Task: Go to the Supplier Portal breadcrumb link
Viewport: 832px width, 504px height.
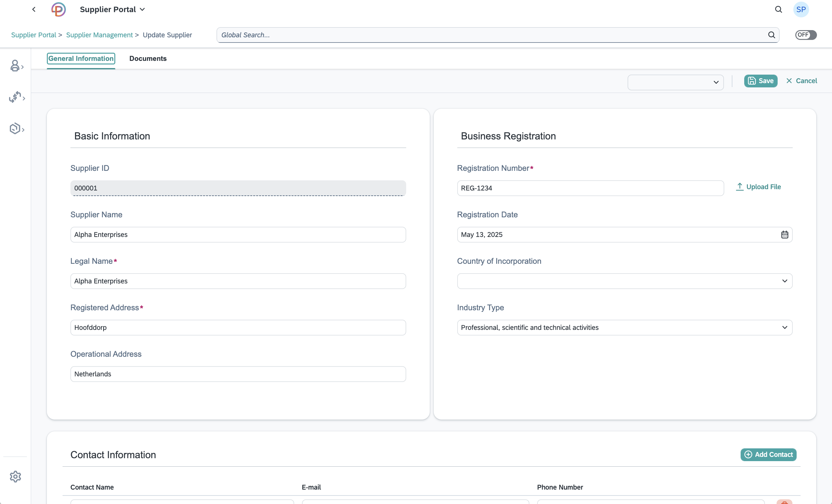Action: 33,35
